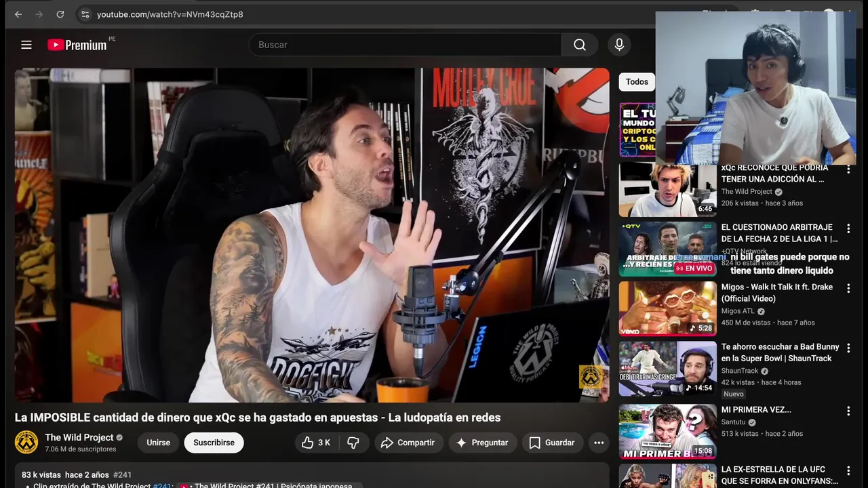
Task: Open ShaunTrack channel name
Action: point(740,371)
